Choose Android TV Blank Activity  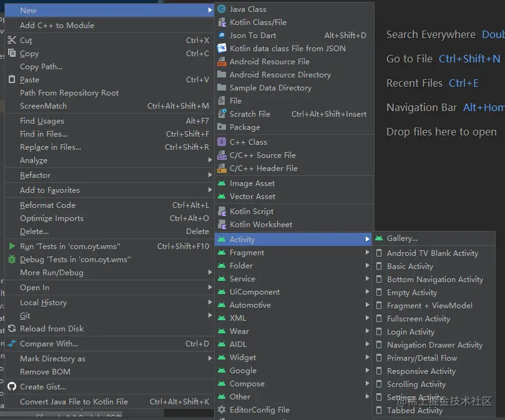(433, 253)
